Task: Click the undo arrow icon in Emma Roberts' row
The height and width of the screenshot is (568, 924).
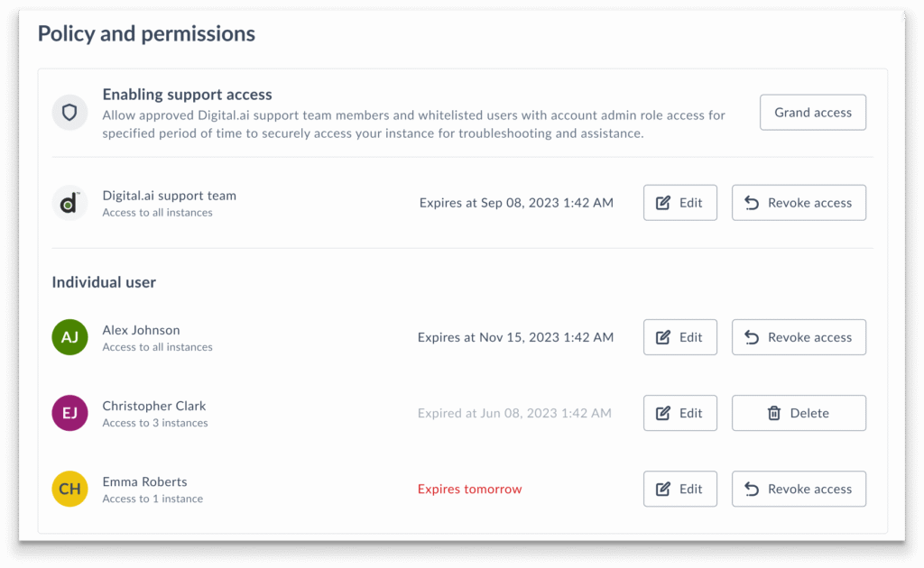Action: coord(751,489)
